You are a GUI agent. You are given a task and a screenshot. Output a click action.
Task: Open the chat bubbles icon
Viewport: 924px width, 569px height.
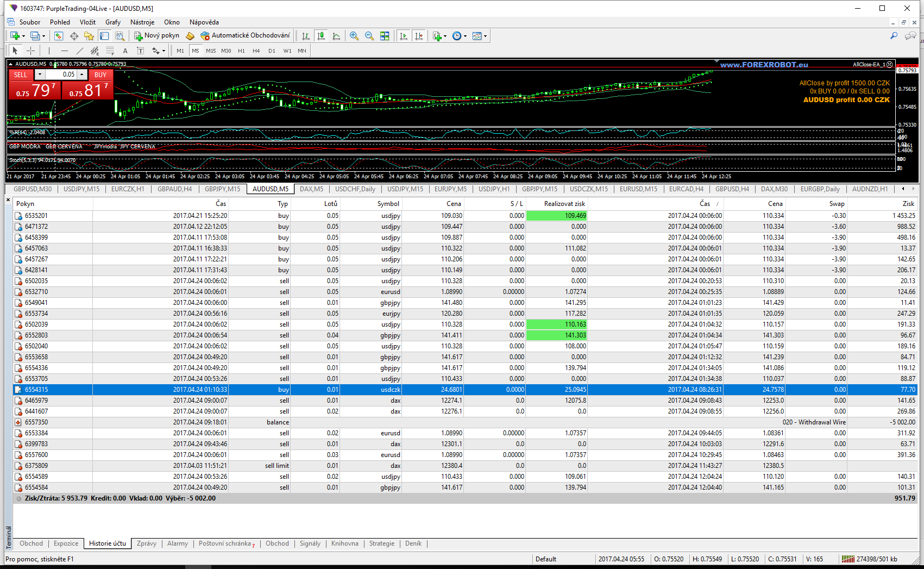(x=910, y=36)
